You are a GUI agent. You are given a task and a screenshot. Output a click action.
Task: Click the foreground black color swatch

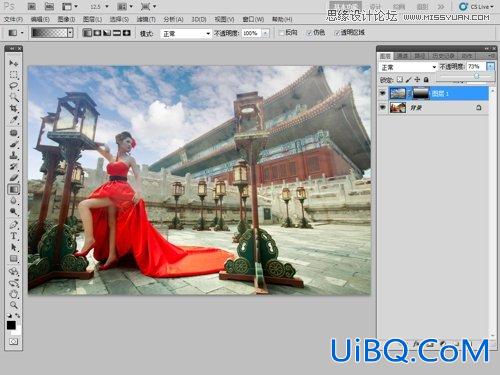[x=11, y=325]
